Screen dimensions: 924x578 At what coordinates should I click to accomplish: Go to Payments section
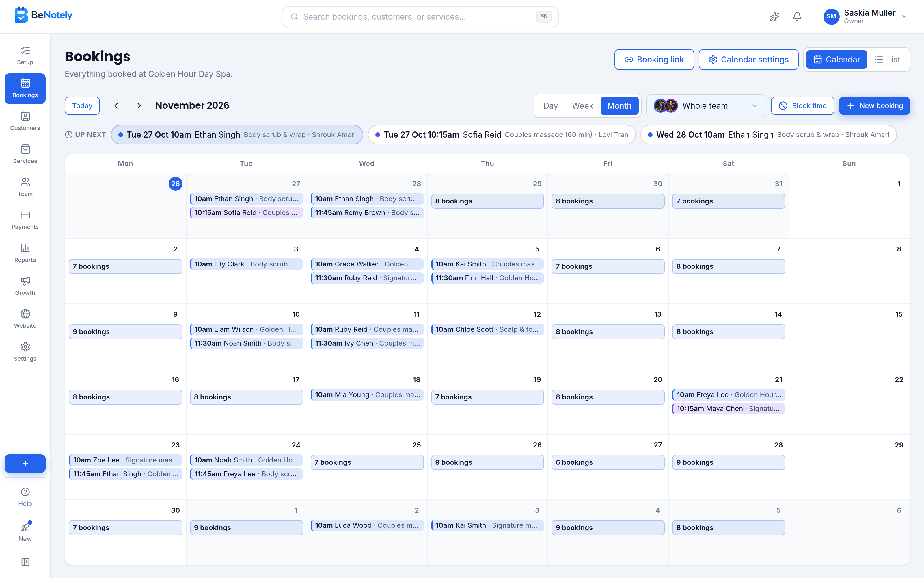(25, 220)
